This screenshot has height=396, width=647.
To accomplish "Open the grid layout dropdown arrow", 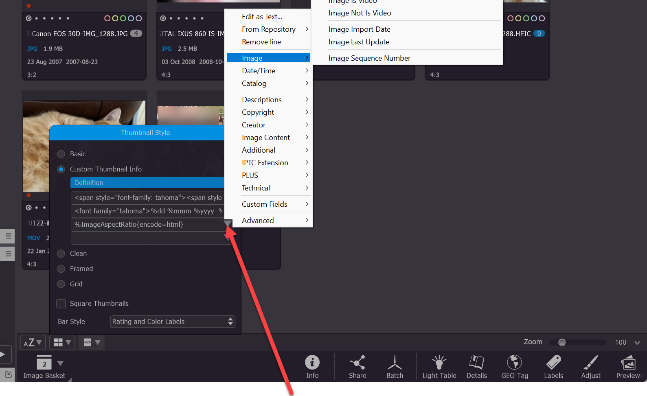I will pos(68,342).
